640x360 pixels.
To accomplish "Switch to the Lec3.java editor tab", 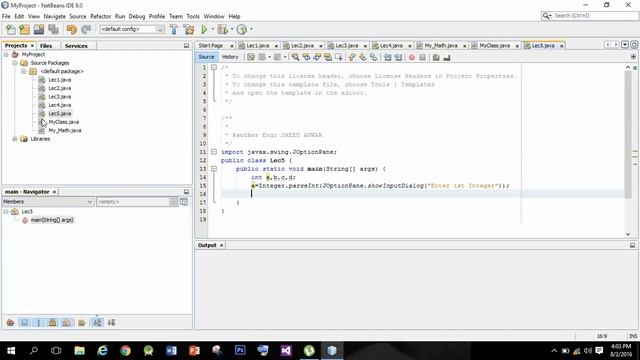I will (346, 46).
